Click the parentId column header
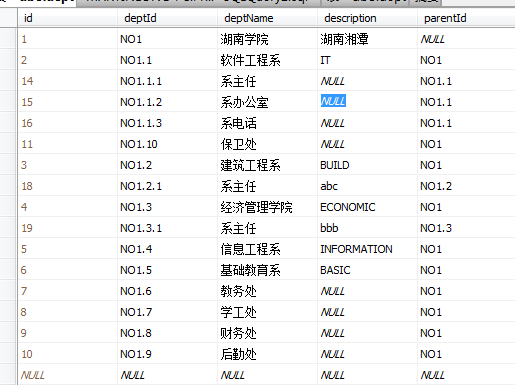The height and width of the screenshot is (390, 515). tap(466, 18)
